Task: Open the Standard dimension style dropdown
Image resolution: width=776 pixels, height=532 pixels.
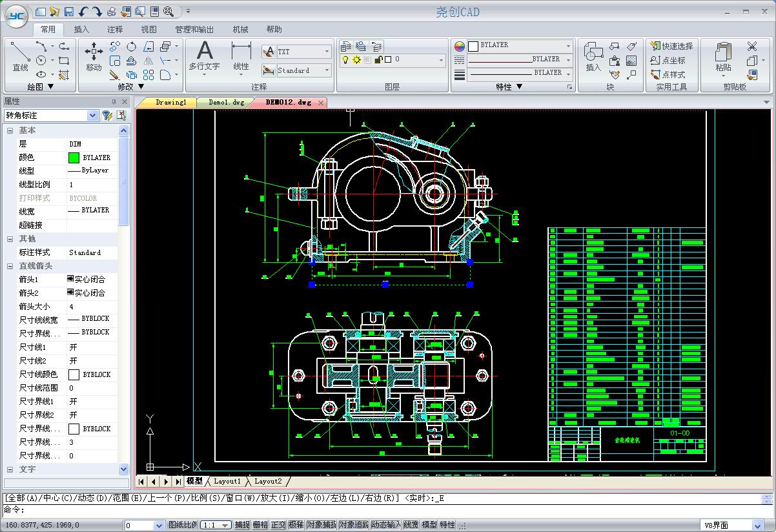Action: [x=327, y=70]
